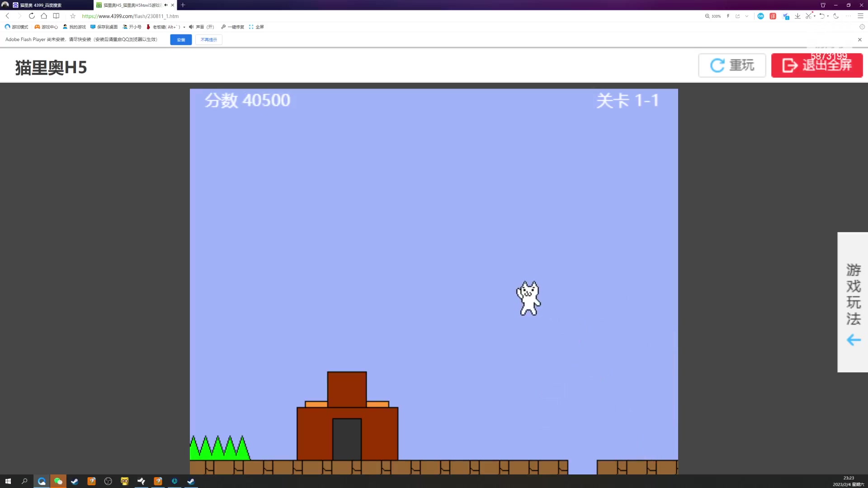The image size is (868, 488).
Task: Go to browser home page icon
Action: coord(44,16)
